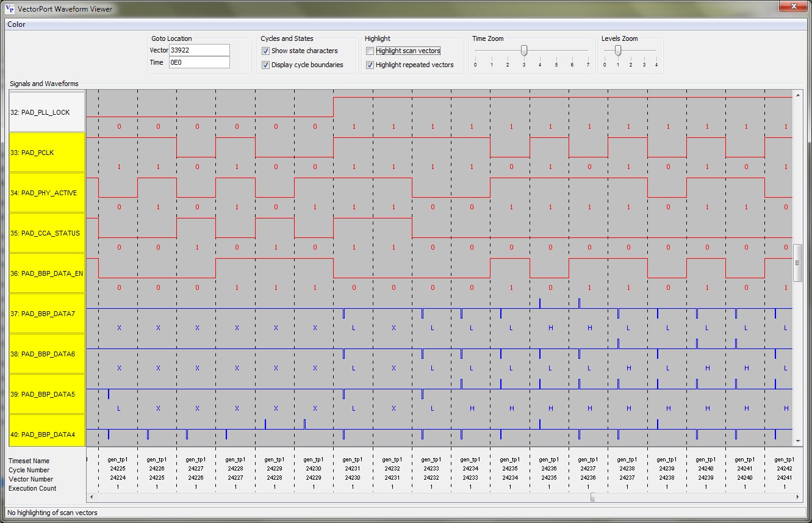
Task: Select the 34: PAD_PHY_ACTIVE signal
Action: [46, 193]
